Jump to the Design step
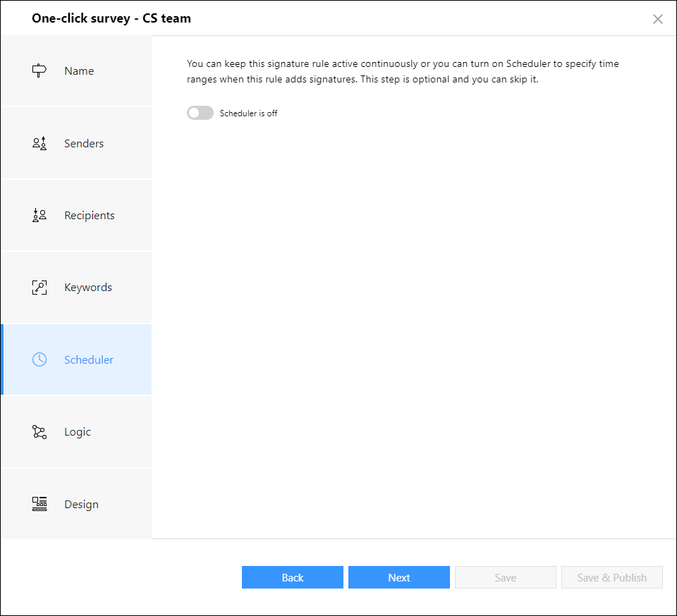 click(76, 504)
